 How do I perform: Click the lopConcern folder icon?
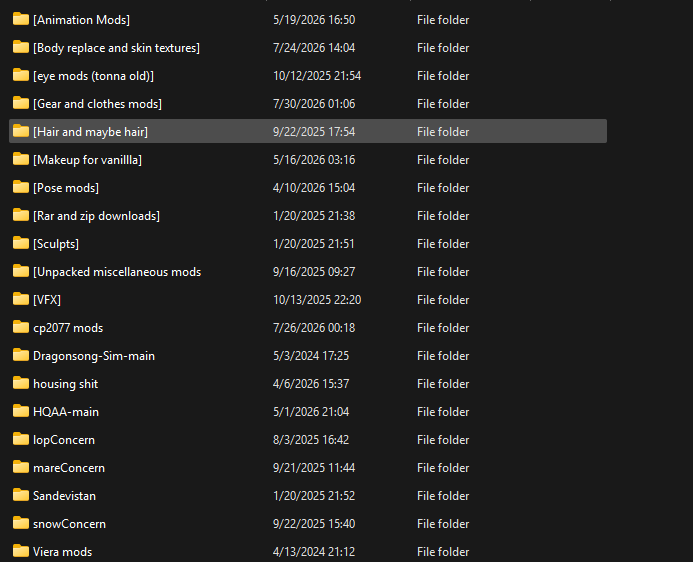pyautogui.click(x=21, y=439)
